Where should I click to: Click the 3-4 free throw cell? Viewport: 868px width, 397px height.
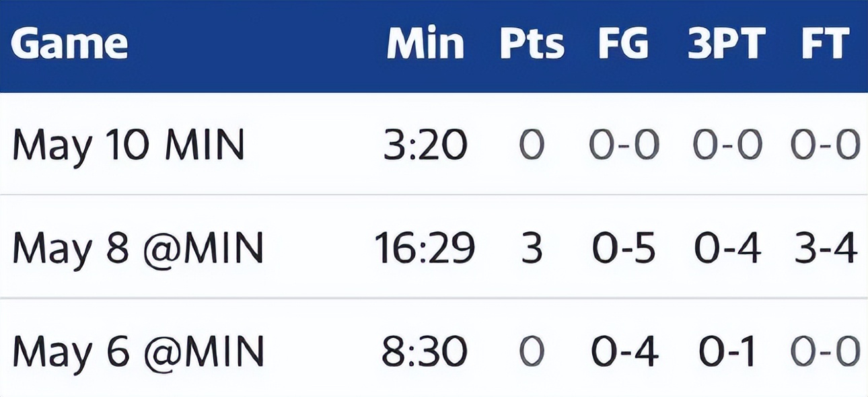pyautogui.click(x=825, y=248)
